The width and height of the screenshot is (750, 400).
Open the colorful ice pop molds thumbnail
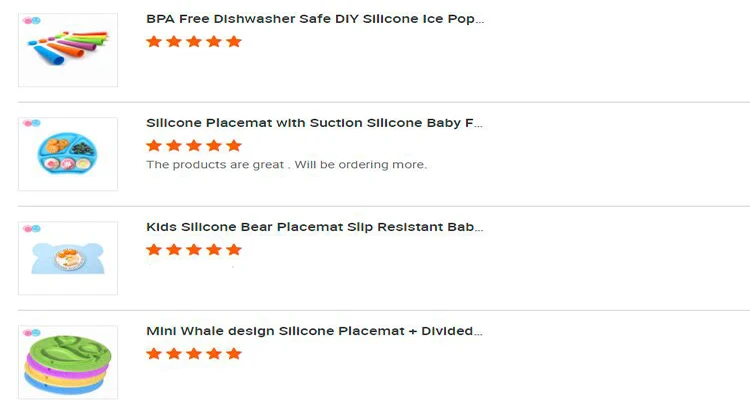(68, 52)
